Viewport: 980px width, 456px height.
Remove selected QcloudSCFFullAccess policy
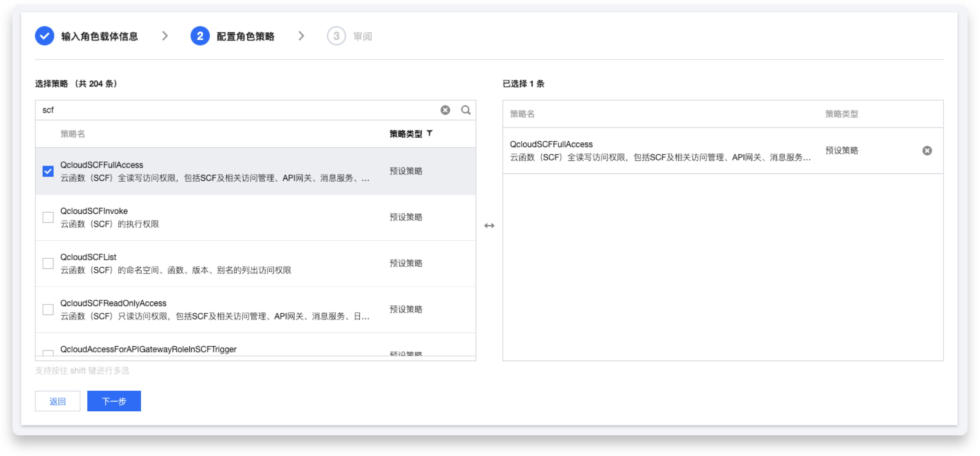[927, 151]
